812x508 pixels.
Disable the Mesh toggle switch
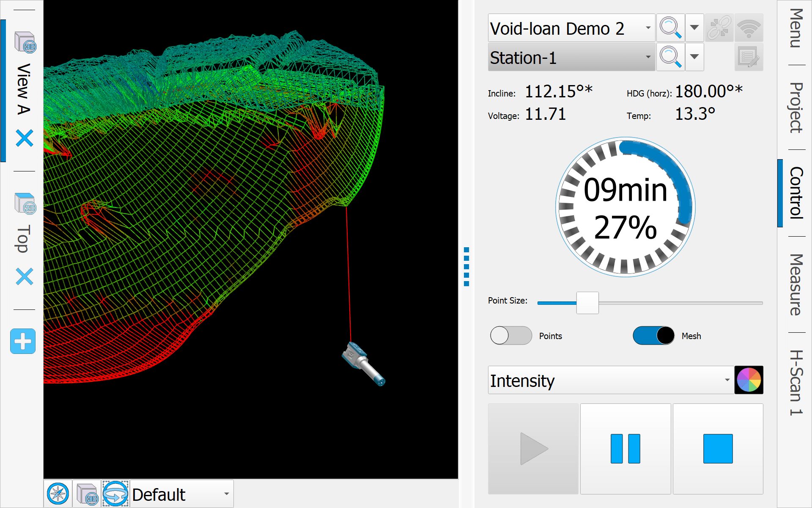coord(653,336)
